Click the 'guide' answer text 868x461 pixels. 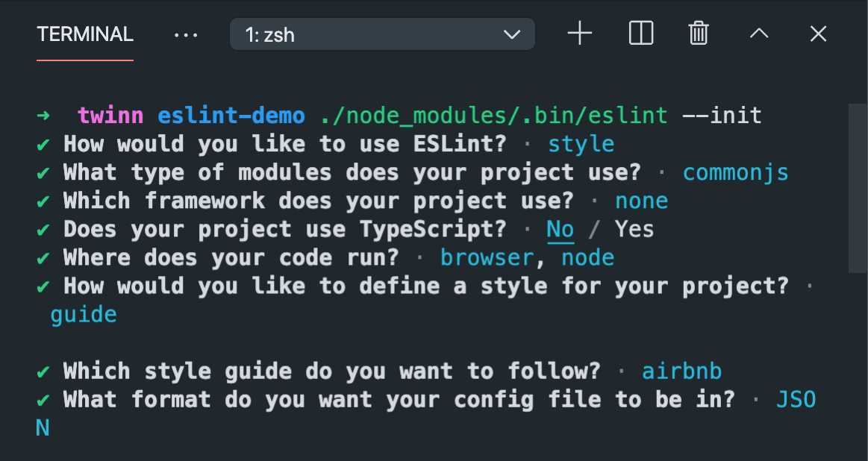pyautogui.click(x=84, y=316)
